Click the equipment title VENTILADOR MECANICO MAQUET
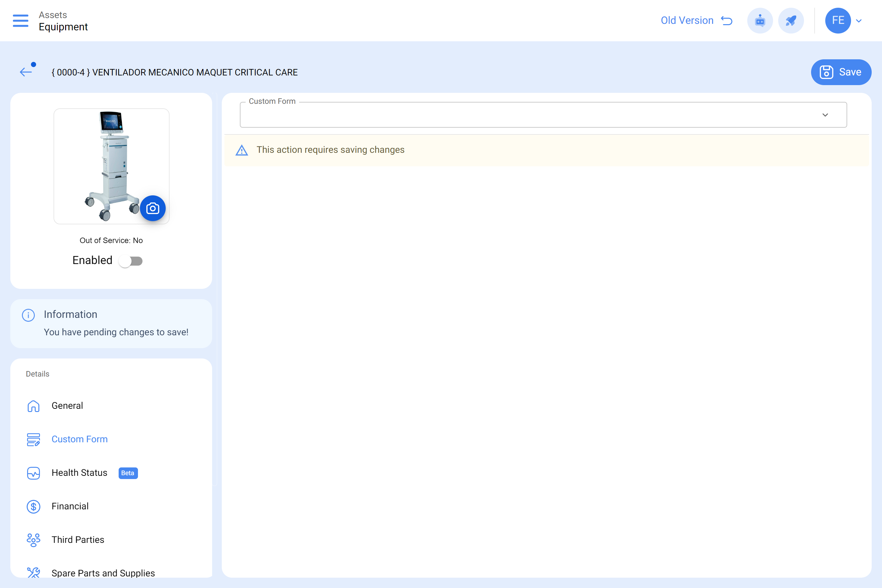 pyautogui.click(x=175, y=73)
